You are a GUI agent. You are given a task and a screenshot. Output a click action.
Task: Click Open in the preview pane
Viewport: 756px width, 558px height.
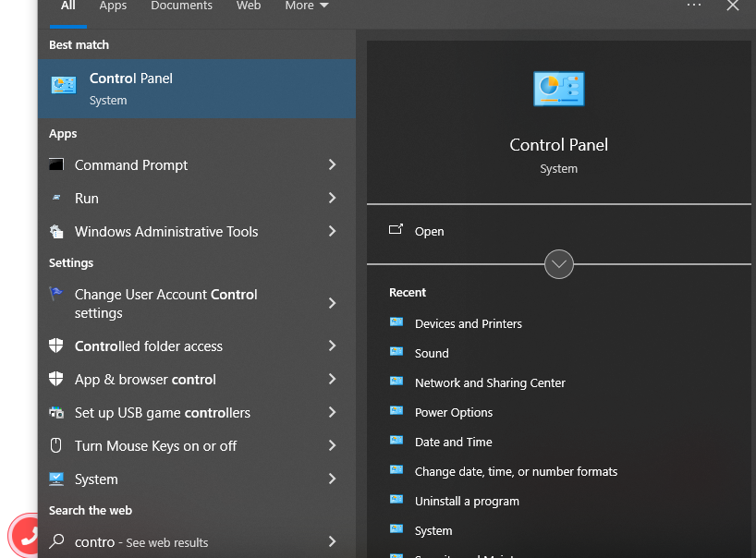429,231
